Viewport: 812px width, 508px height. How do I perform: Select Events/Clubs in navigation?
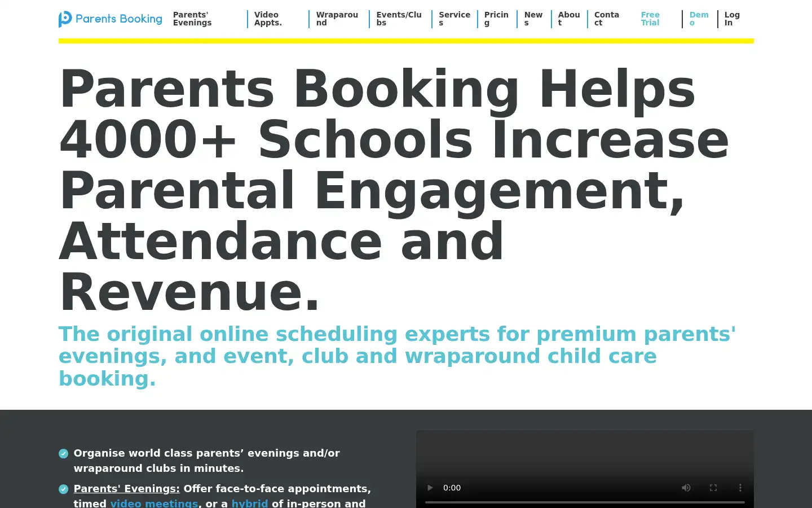coord(399,19)
